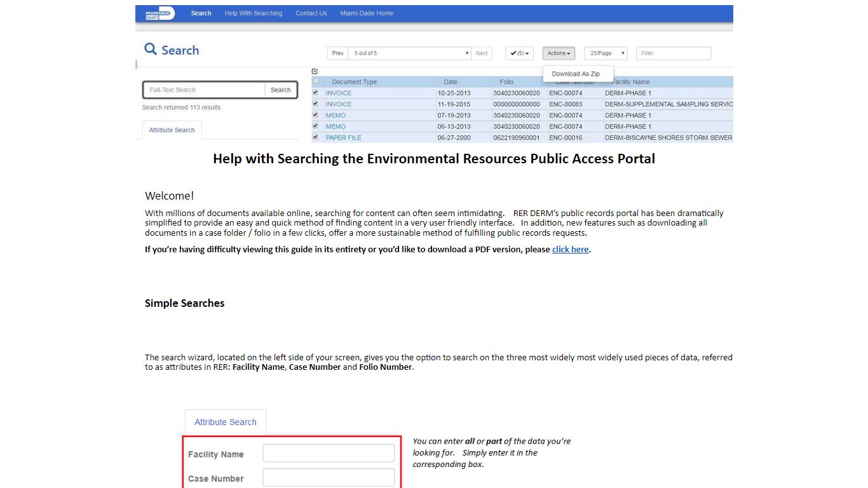Click the Miami-Dade County logo

pyautogui.click(x=159, y=13)
